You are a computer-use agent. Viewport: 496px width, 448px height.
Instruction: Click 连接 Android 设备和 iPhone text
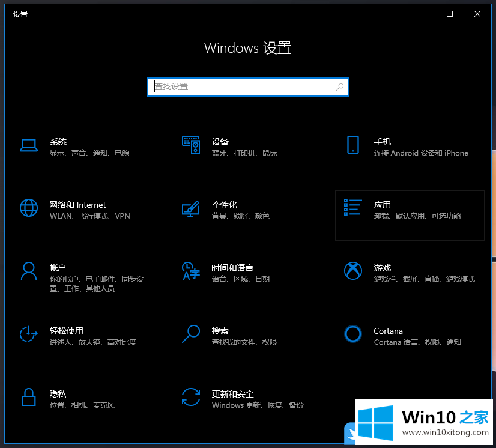[x=421, y=153]
